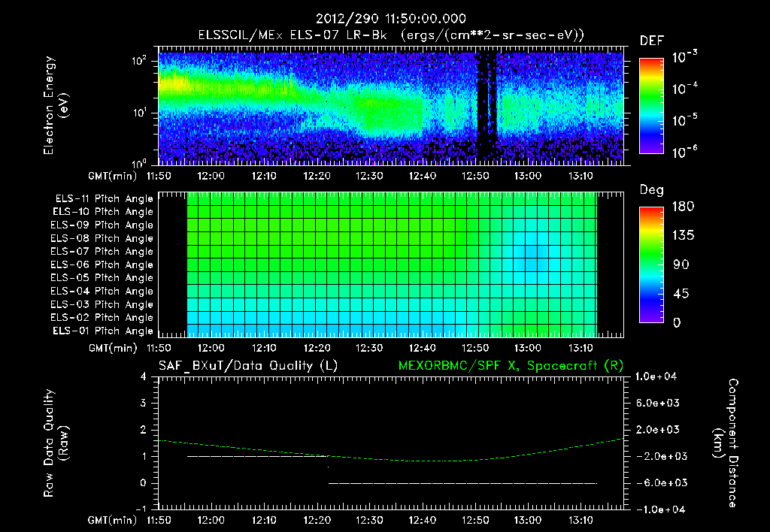This screenshot has width=770, height=532.
Task: Click the GMT(min) label under the spectrogram
Action: (x=112, y=176)
